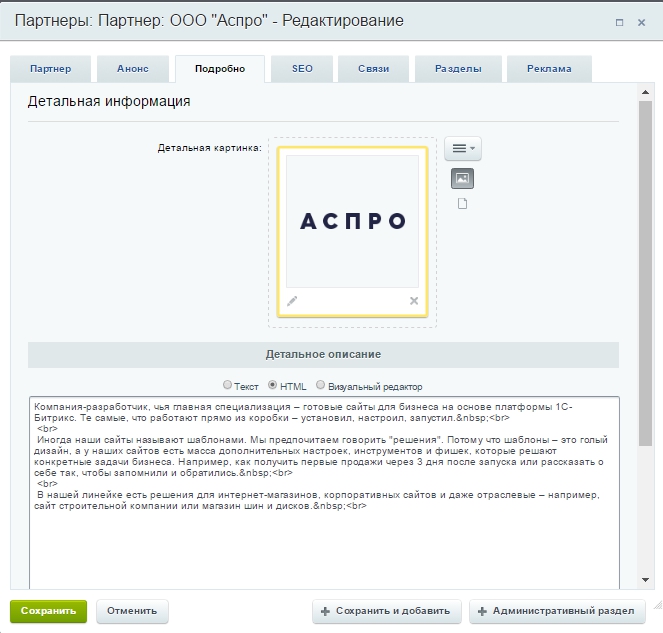Edit the Аспро image with pencil icon

(x=292, y=301)
